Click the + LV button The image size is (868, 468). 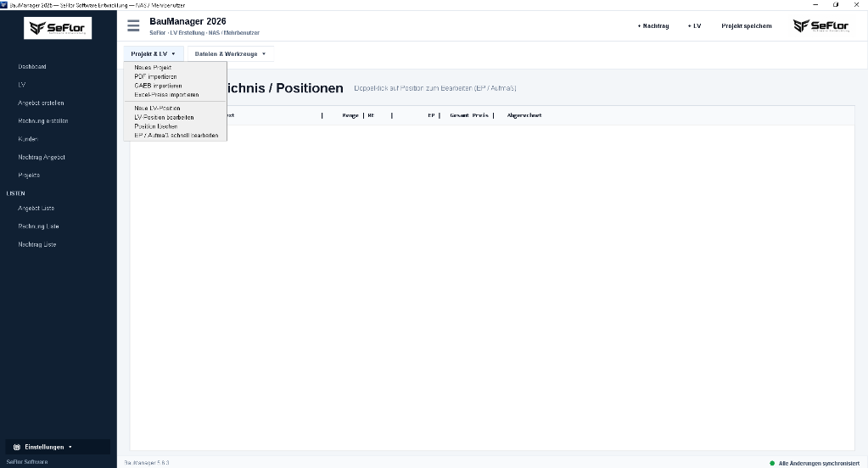tap(694, 26)
